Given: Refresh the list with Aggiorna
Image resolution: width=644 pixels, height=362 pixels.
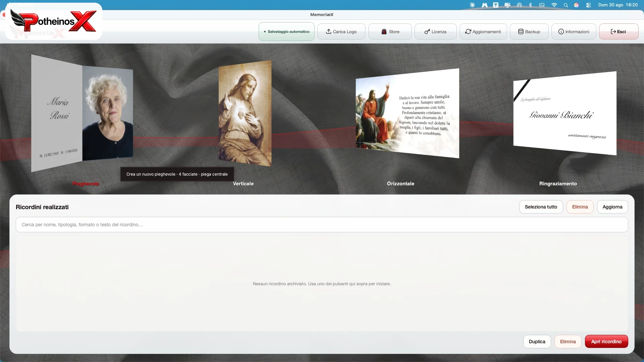Looking at the screenshot, I should click(612, 207).
